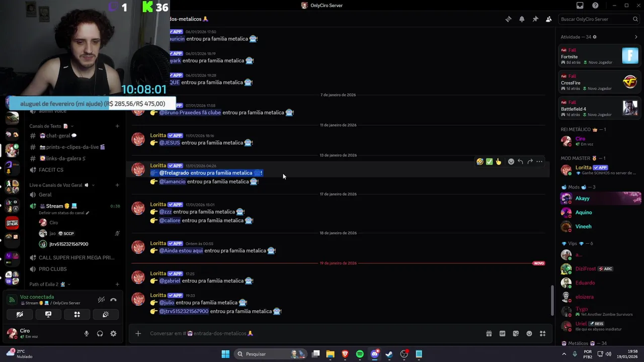
Task: Open Loritta profile in member list
Action: (x=600, y=169)
